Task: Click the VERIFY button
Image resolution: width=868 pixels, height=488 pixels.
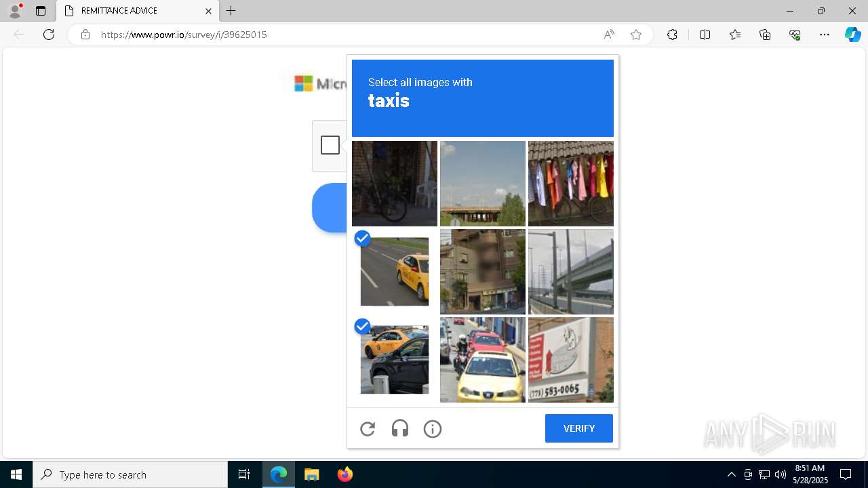Action: coord(579,428)
